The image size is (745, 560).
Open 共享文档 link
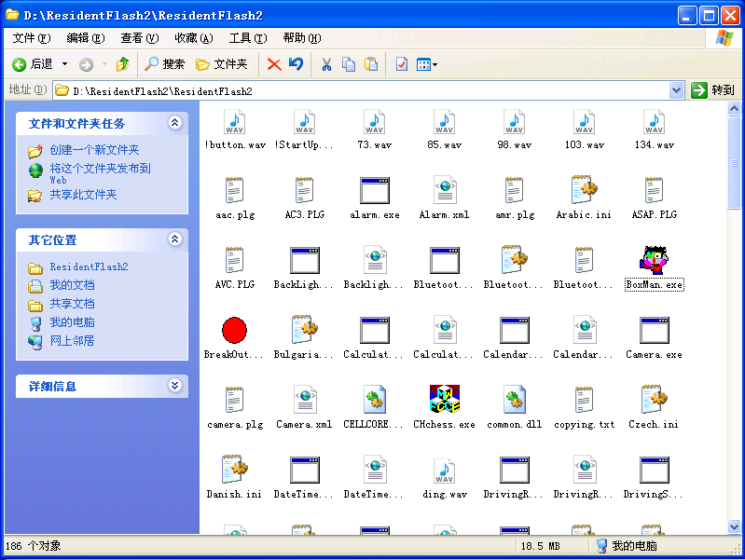pyautogui.click(x=72, y=304)
